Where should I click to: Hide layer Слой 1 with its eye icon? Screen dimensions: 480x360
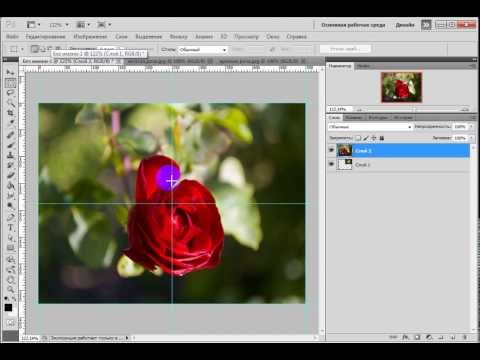point(331,164)
